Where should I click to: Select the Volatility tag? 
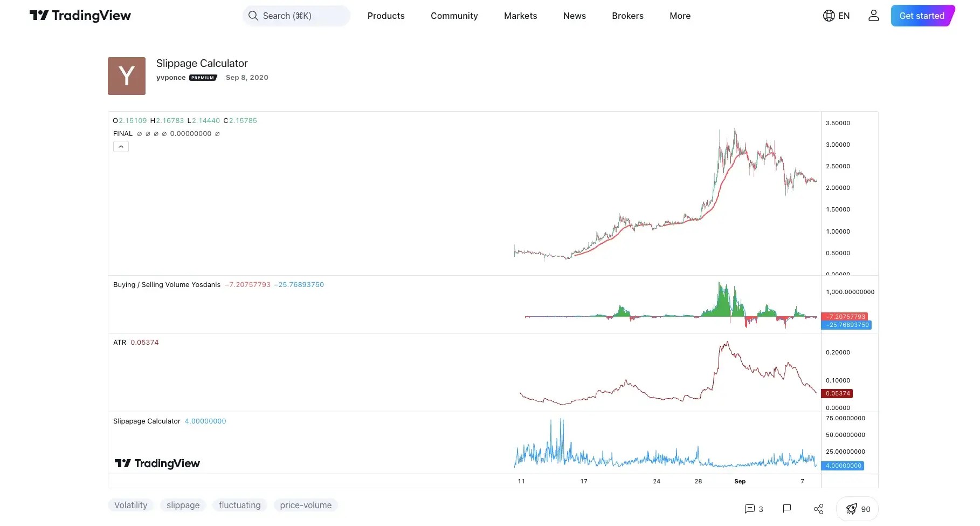tap(130, 505)
